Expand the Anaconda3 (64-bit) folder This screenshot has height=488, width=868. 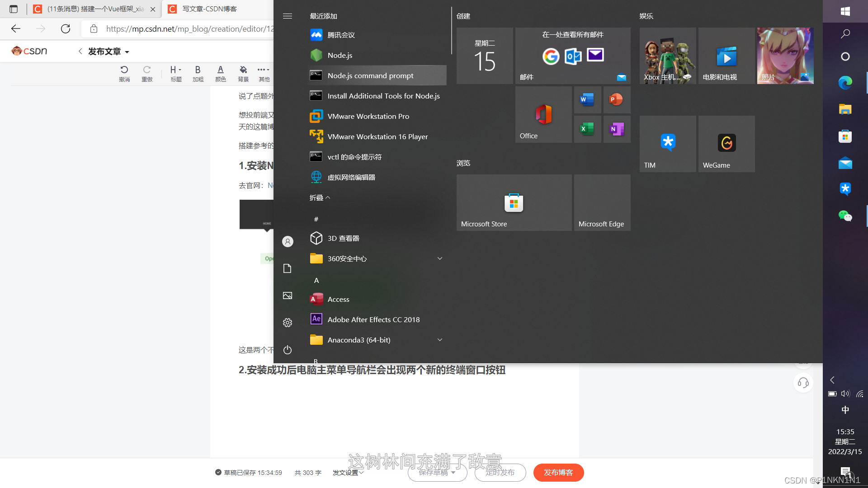[439, 339]
